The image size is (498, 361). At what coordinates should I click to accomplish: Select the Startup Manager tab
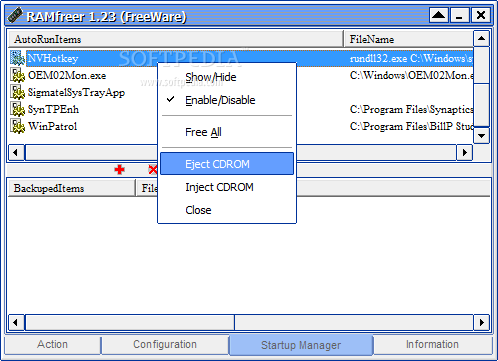click(x=301, y=345)
